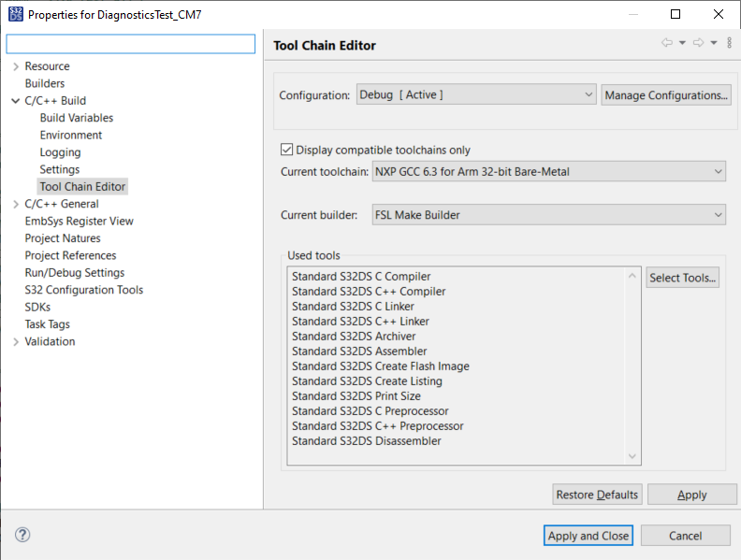Click the S32DS icon in title bar
The image size is (741, 560).
pyautogui.click(x=14, y=15)
